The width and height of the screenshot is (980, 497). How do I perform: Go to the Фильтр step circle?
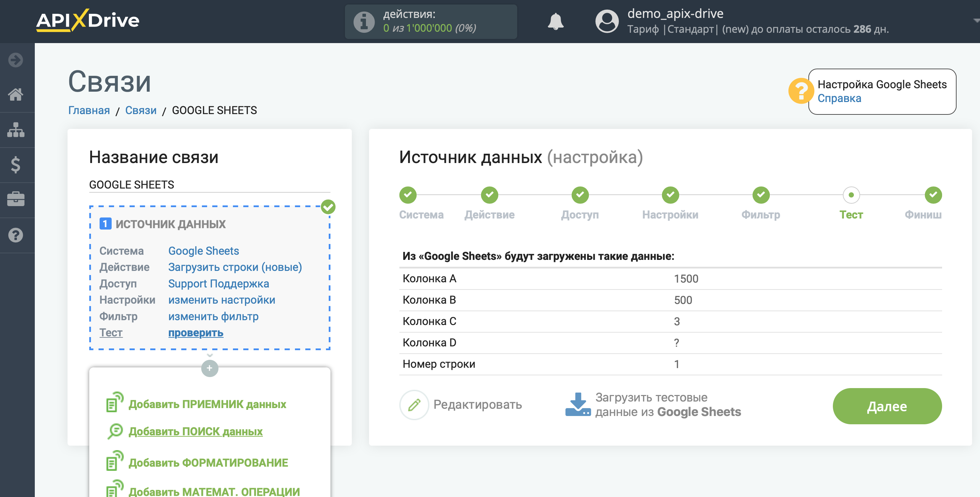(761, 195)
